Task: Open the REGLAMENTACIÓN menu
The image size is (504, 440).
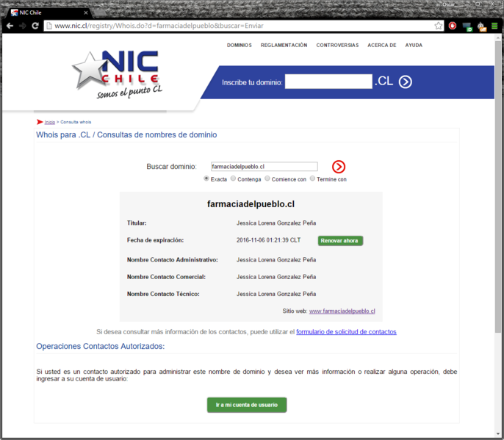Action: pos(284,46)
